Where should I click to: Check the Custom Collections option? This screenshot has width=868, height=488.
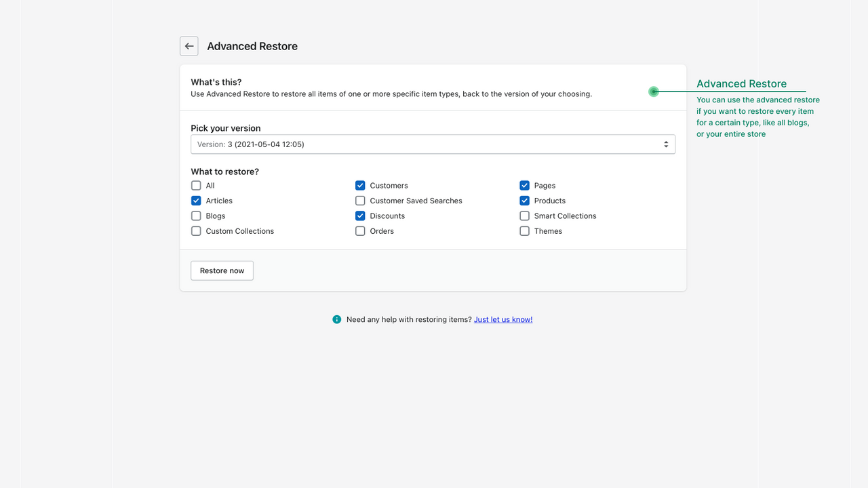pyautogui.click(x=195, y=230)
